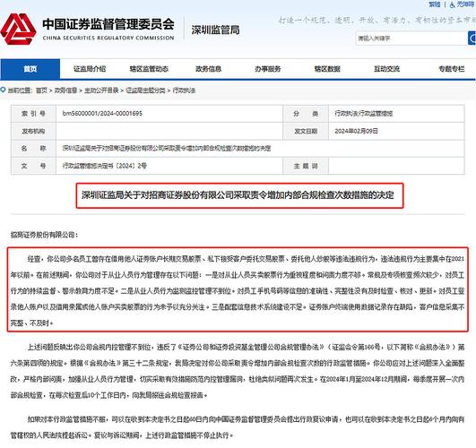Screen dimensions: 476x448
Task: Click 行政监管措施决定书〔2024〕2号 document number
Action: 104,166
